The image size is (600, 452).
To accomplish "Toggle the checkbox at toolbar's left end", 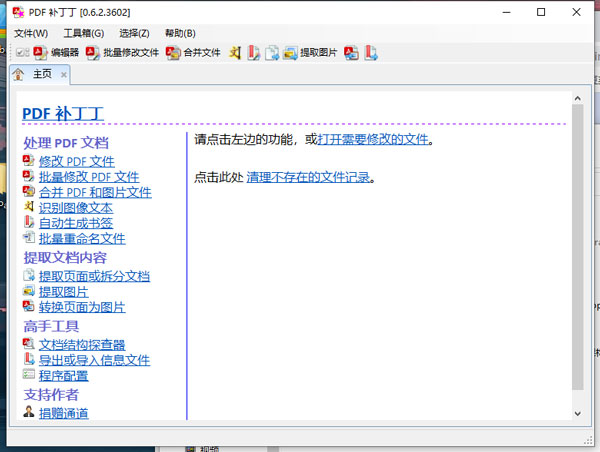I will 22,53.
